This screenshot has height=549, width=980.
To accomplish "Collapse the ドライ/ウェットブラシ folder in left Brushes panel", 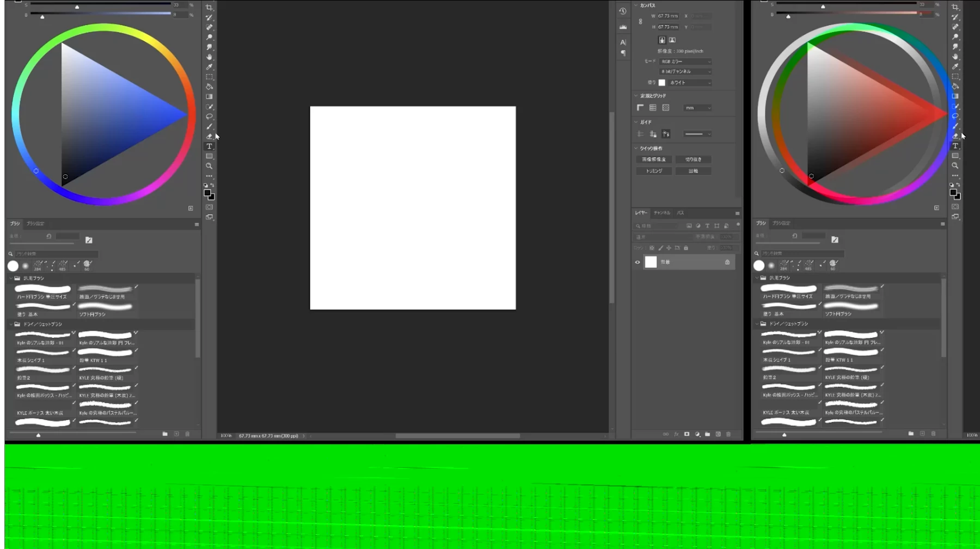I will (11, 324).
